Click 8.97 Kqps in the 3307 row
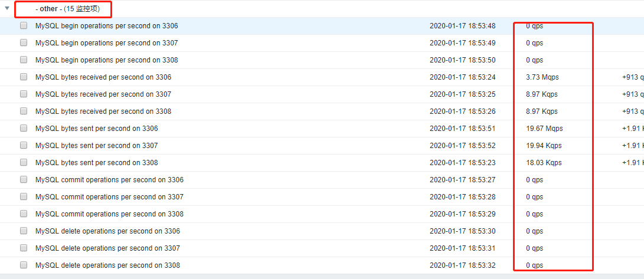Viewport: 644px width, 279px height. coord(542,94)
